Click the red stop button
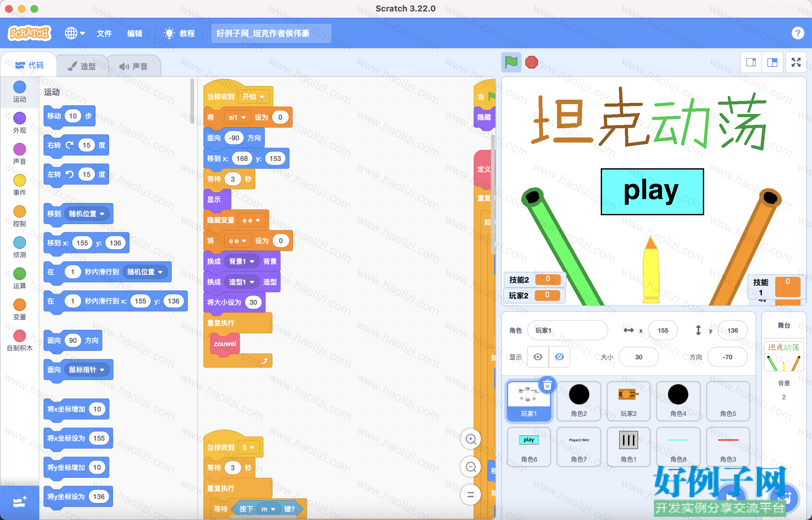 click(x=531, y=62)
